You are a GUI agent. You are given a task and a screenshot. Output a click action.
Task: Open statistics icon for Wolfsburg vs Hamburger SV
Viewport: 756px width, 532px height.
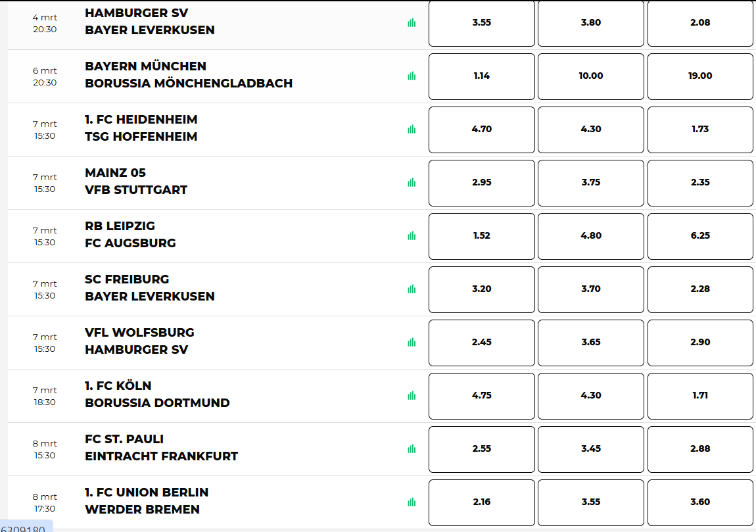pyautogui.click(x=412, y=342)
